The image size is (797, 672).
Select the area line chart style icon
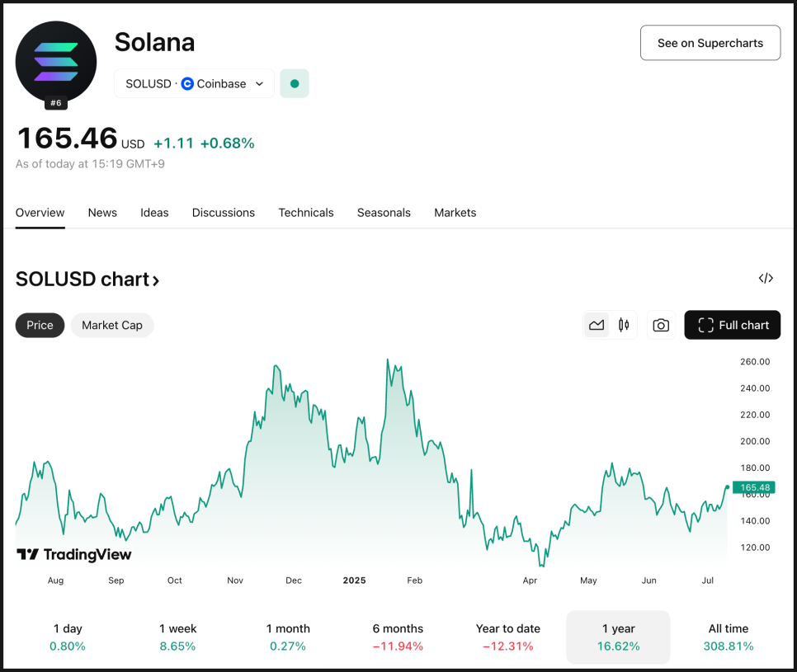pyautogui.click(x=597, y=325)
